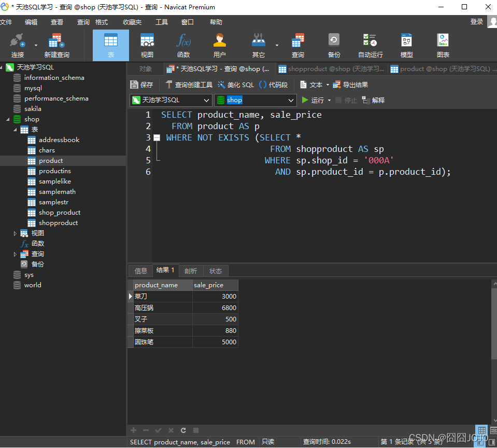Expand the Queries (查询) tree node
497x448 pixels.
(x=15, y=254)
